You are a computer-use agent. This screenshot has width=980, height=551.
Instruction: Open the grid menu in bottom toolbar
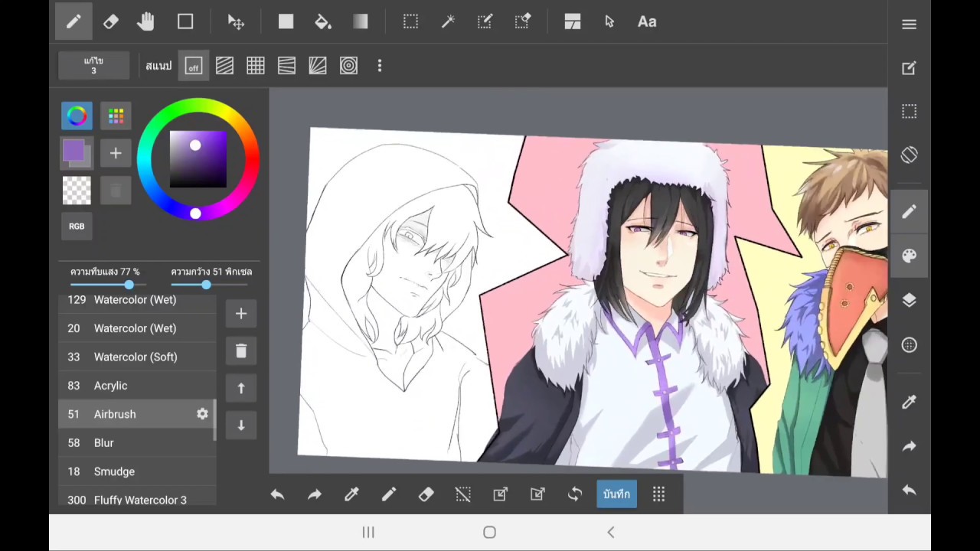658,494
